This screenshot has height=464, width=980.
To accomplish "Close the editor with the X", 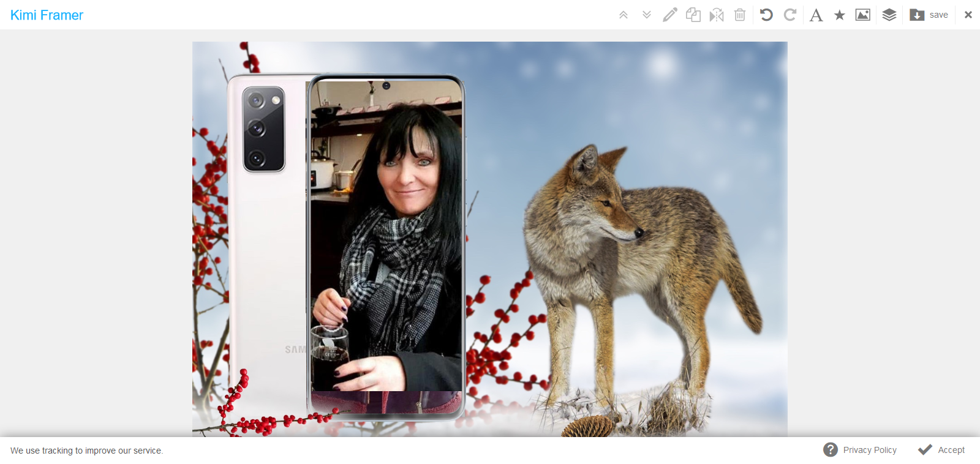I will coord(968,15).
